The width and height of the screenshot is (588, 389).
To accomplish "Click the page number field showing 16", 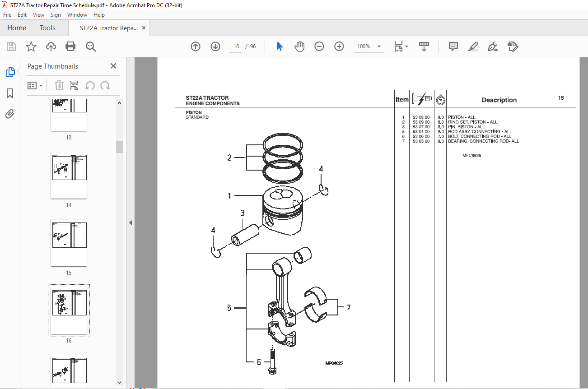I will (x=236, y=46).
